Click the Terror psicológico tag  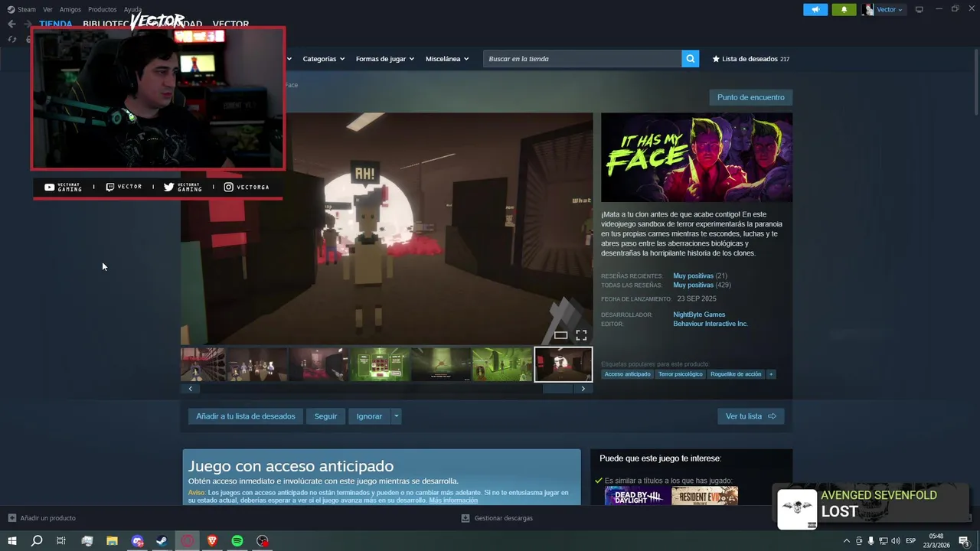680,374
